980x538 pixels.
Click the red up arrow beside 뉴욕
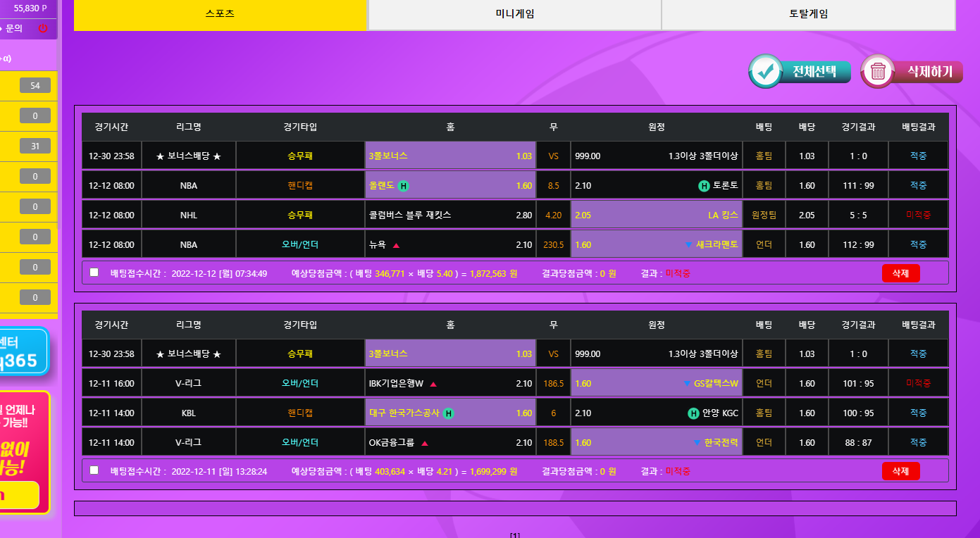(396, 245)
